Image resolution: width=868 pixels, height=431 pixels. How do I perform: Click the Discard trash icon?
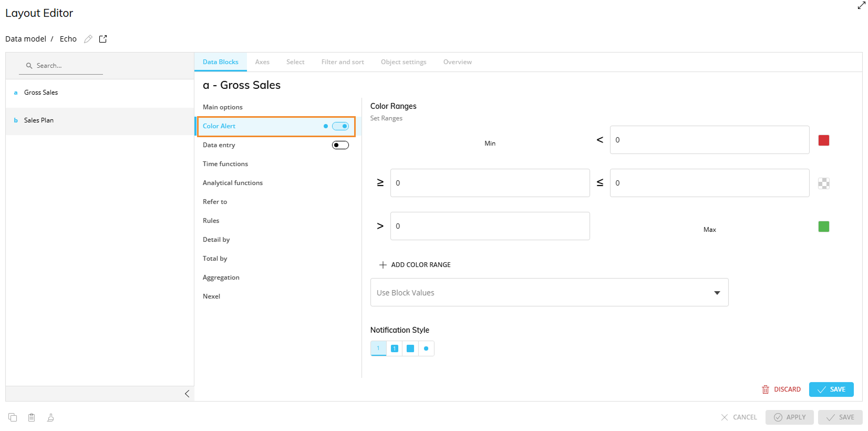(x=766, y=389)
